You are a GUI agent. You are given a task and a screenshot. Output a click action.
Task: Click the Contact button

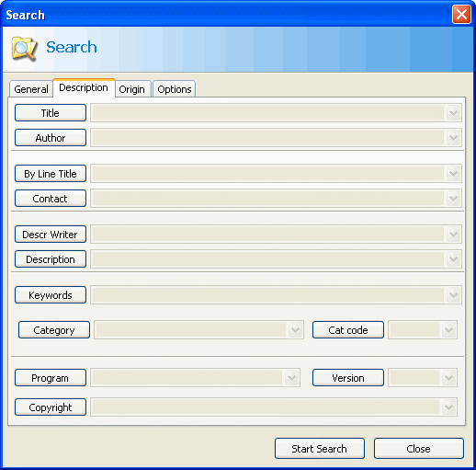[x=51, y=199]
